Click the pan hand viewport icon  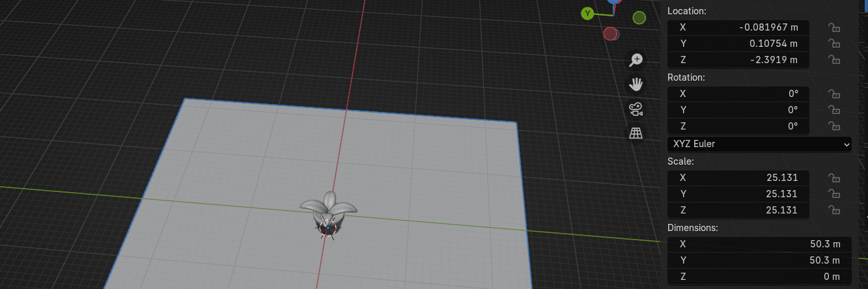click(x=636, y=84)
